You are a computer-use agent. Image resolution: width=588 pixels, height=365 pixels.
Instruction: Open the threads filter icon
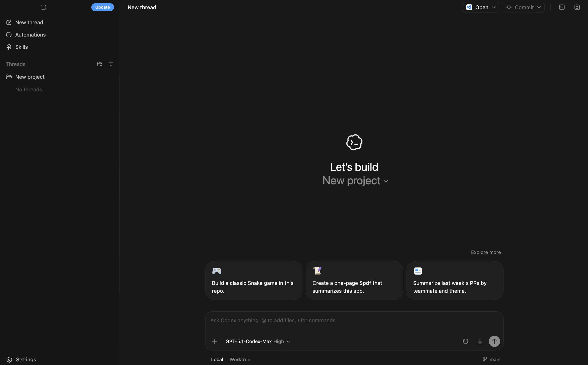click(111, 64)
